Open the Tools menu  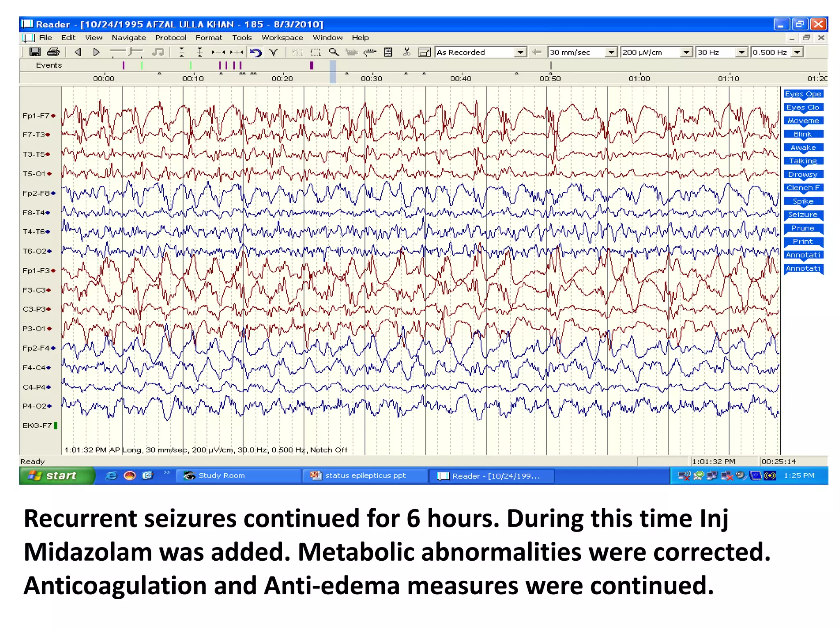point(242,38)
